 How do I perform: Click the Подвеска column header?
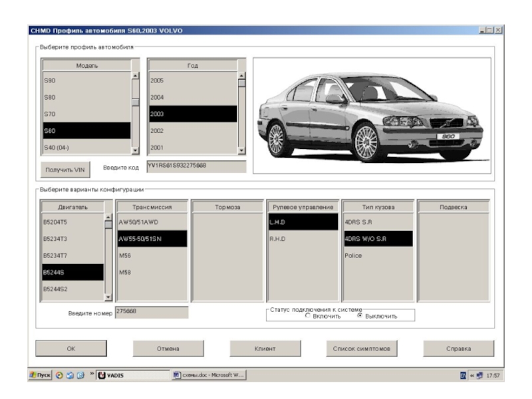(454, 207)
